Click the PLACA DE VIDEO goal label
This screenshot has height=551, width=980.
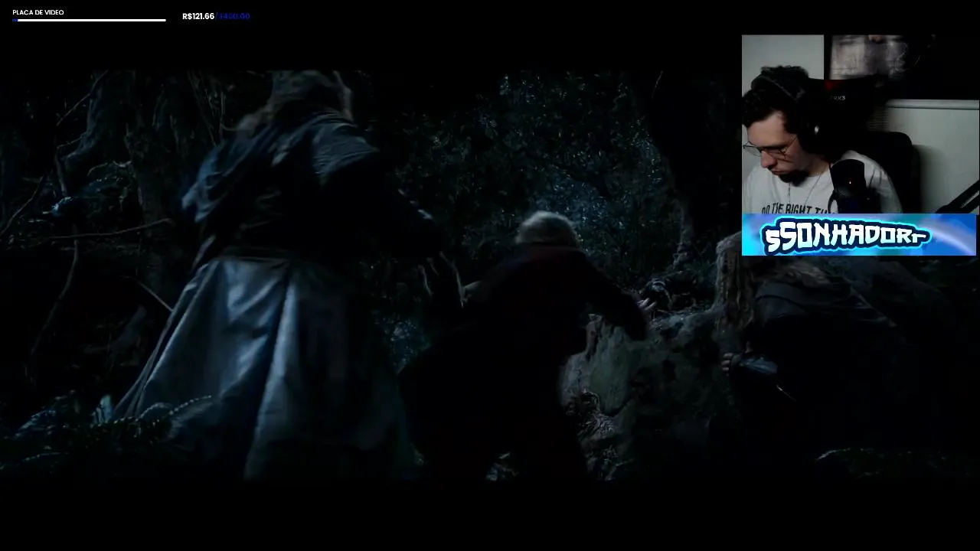(x=38, y=12)
